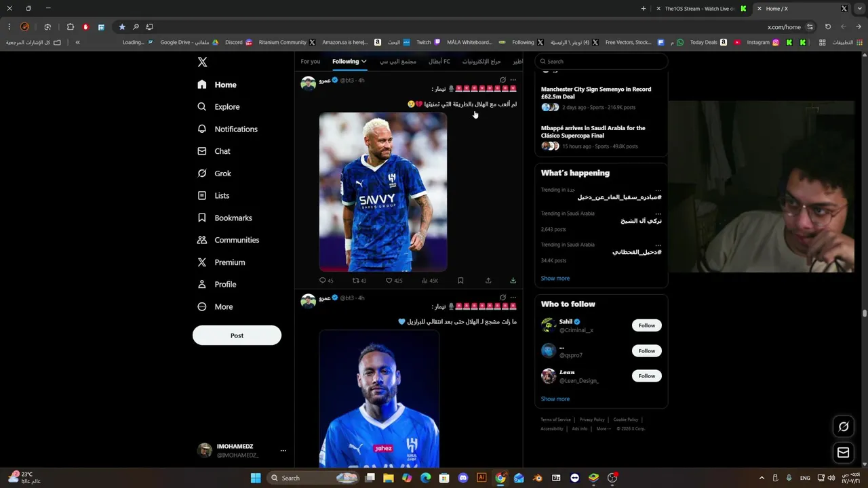Open the second post's three-dot menu
The image size is (868, 488).
pyautogui.click(x=513, y=298)
